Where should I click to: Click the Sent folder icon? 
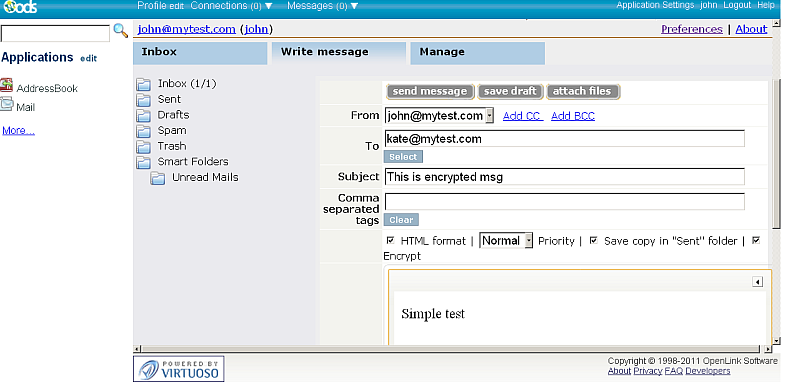pos(144,100)
